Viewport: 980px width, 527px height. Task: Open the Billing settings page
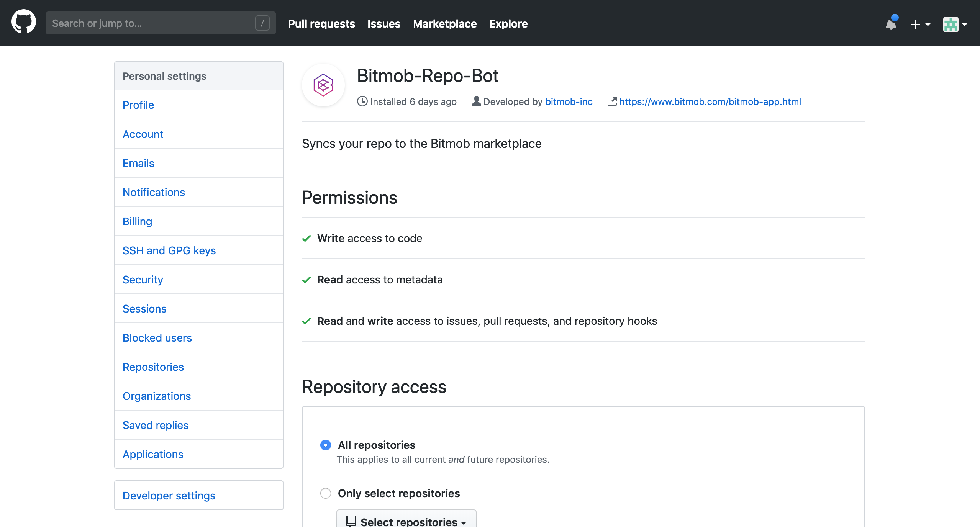point(199,221)
